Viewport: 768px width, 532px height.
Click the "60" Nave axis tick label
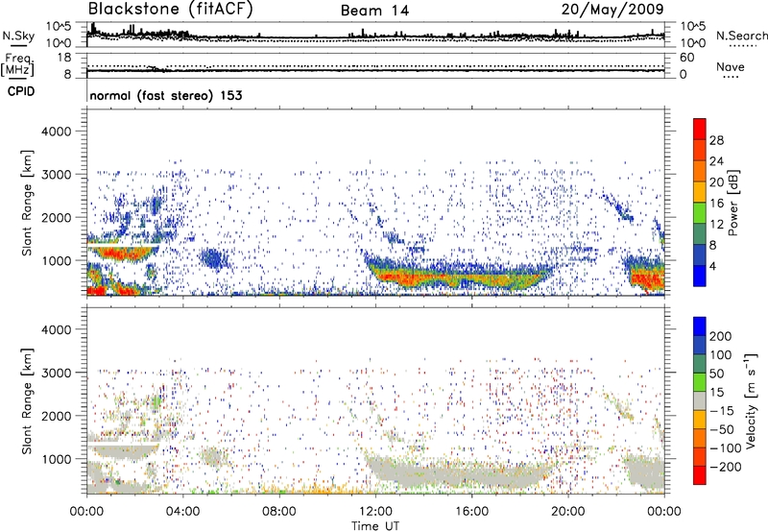coord(686,58)
